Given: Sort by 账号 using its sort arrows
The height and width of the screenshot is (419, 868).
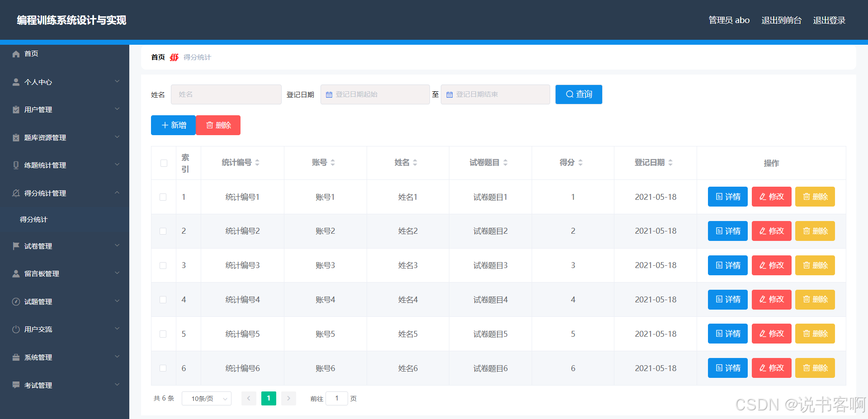Looking at the screenshot, I should (x=333, y=163).
